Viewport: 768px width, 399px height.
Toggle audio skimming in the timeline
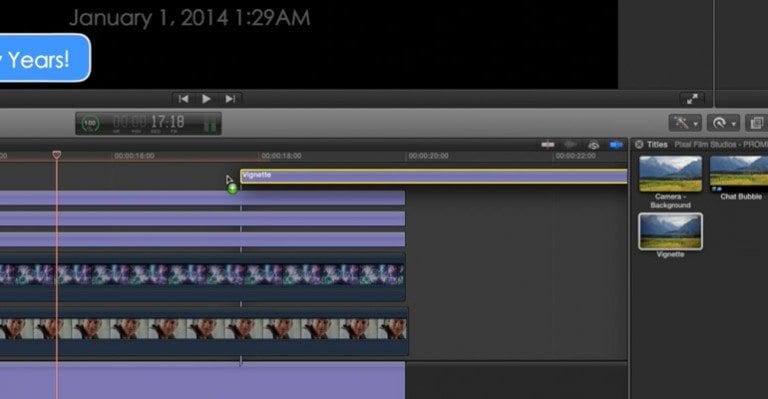click(x=570, y=144)
